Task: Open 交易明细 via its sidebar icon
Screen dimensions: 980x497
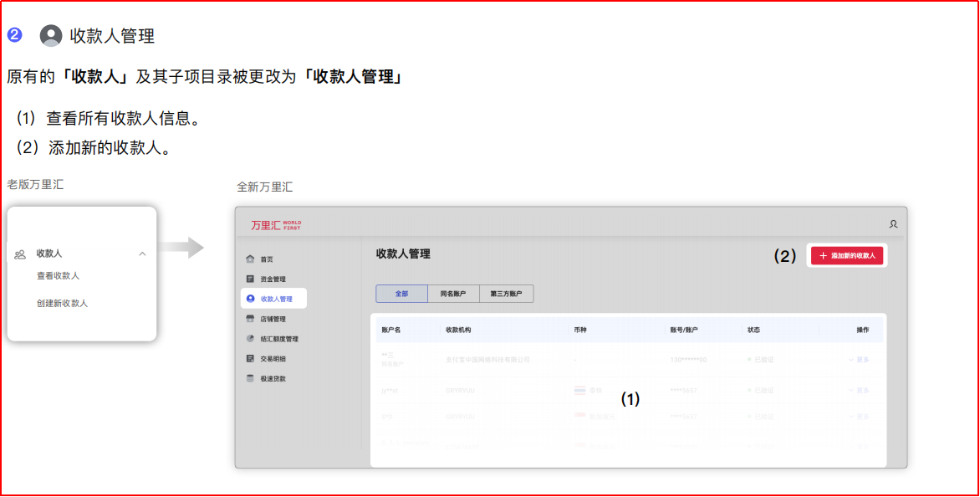Action: tap(249, 359)
